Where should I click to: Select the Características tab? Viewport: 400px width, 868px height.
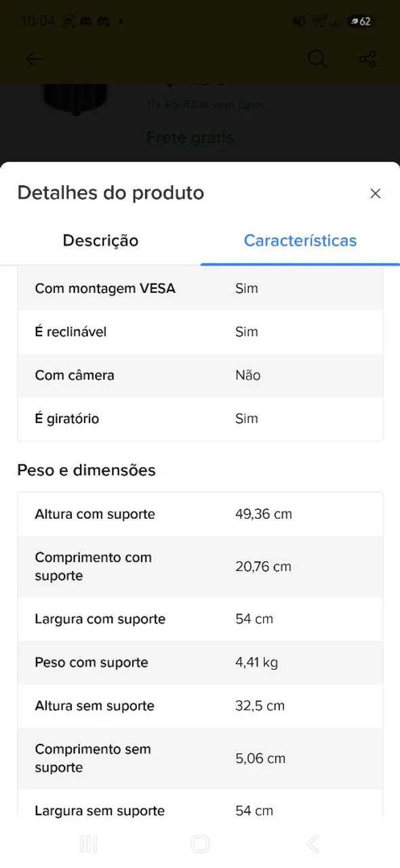[x=300, y=241]
